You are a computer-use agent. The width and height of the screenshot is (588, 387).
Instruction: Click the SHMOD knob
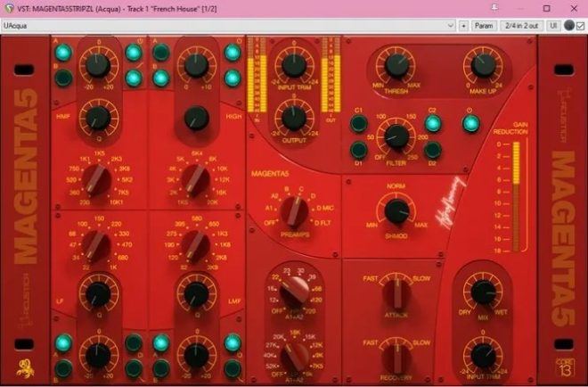click(x=396, y=211)
